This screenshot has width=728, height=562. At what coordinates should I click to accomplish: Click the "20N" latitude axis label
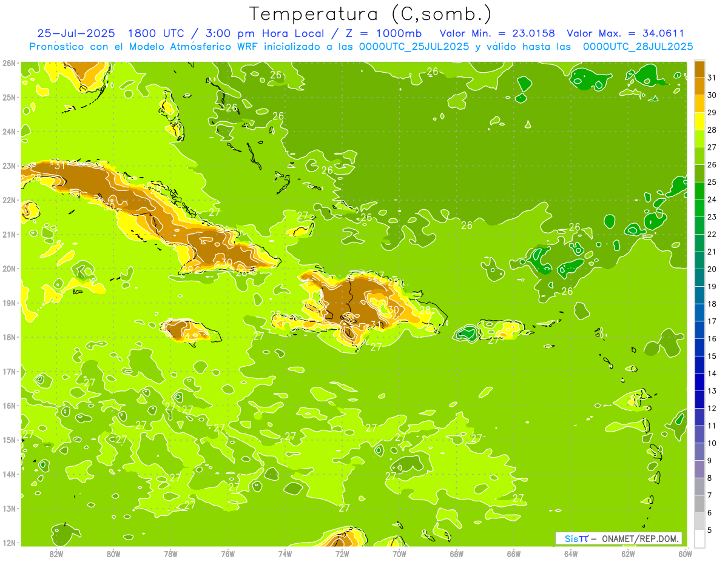[x=9, y=269]
